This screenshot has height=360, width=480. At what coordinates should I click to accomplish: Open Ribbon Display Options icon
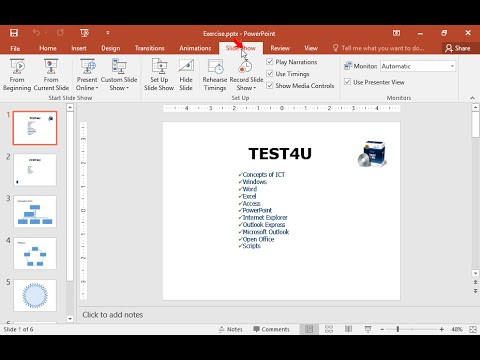[396, 33]
